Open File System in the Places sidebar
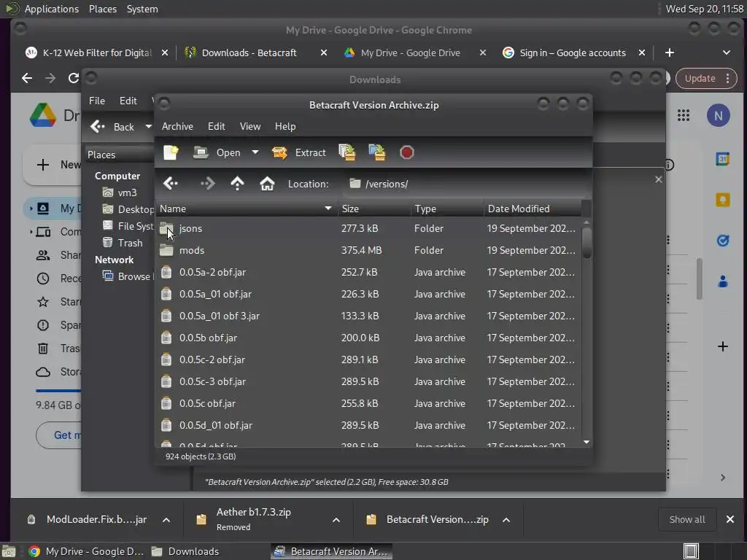Viewport: 747px width, 560px height. click(x=128, y=226)
